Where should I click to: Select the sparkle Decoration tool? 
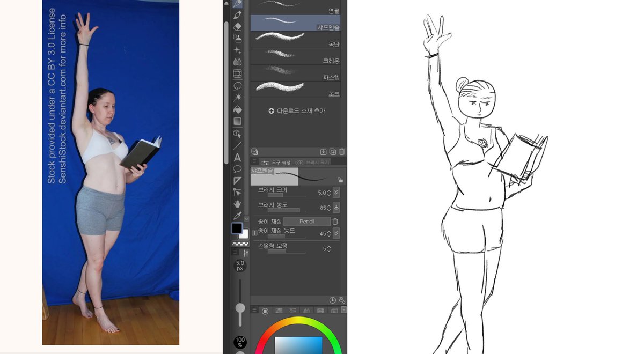click(x=237, y=50)
